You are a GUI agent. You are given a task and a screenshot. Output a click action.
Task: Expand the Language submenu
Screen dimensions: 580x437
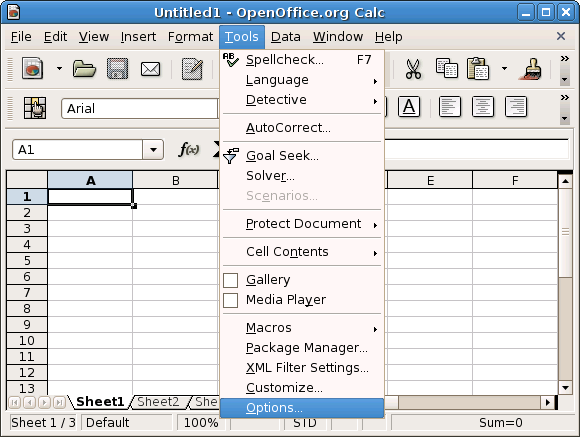pos(302,80)
